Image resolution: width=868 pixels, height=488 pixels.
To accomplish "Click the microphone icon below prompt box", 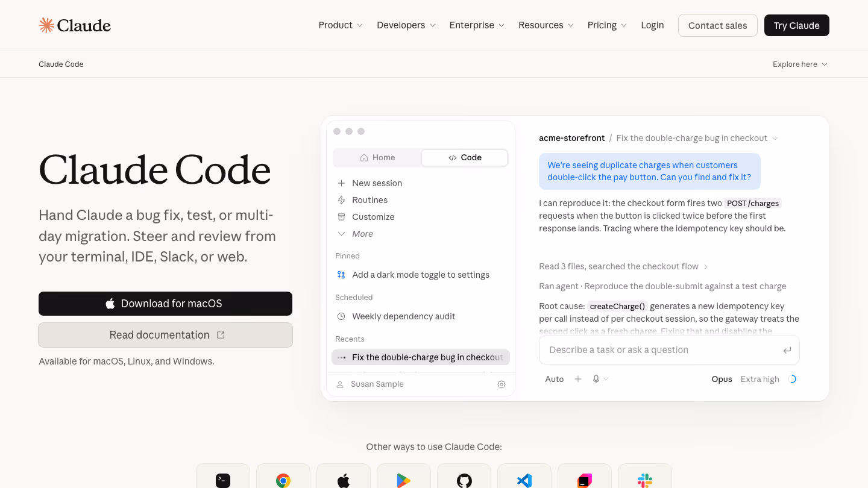I will tap(596, 379).
